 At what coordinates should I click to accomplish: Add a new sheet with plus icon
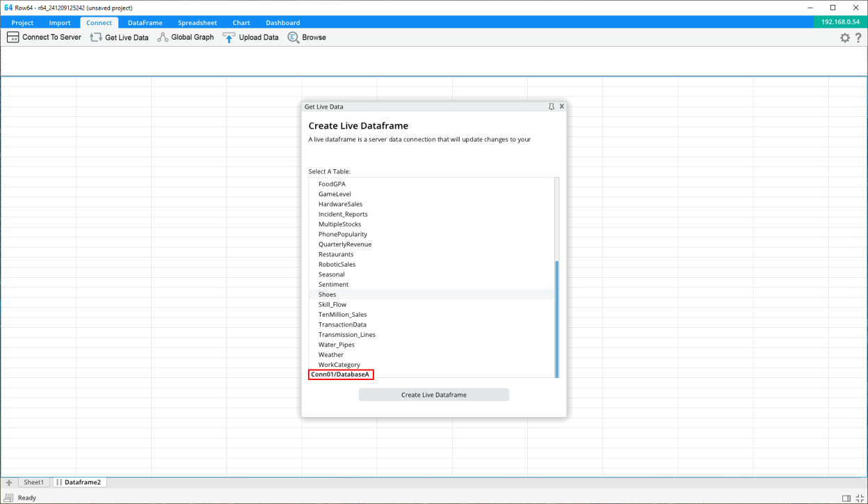[9, 482]
